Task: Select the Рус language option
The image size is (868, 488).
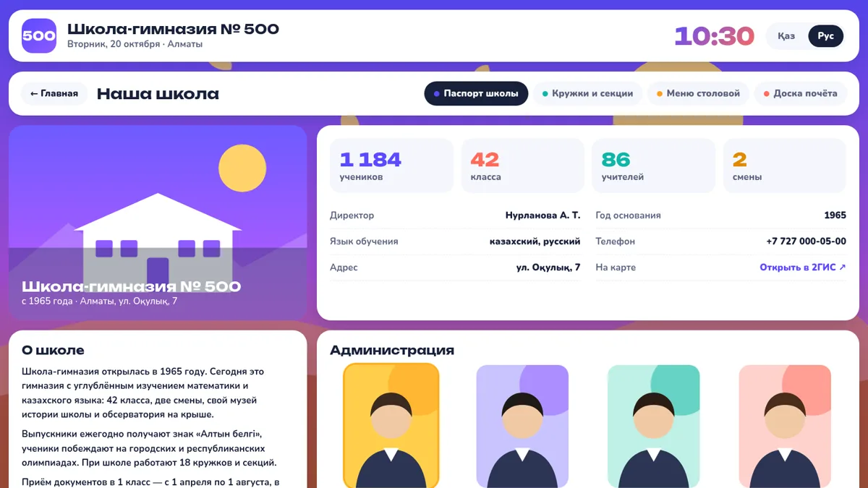Action: (x=826, y=36)
